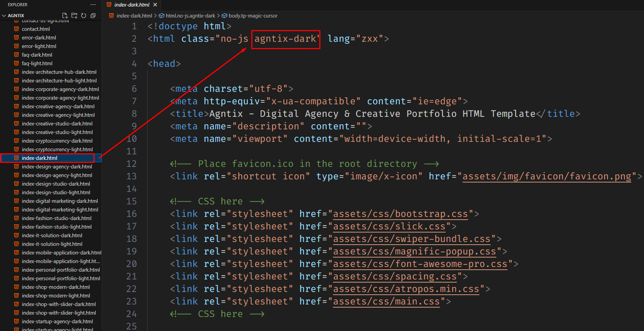Follow the assets/css/main.css link

386,301
